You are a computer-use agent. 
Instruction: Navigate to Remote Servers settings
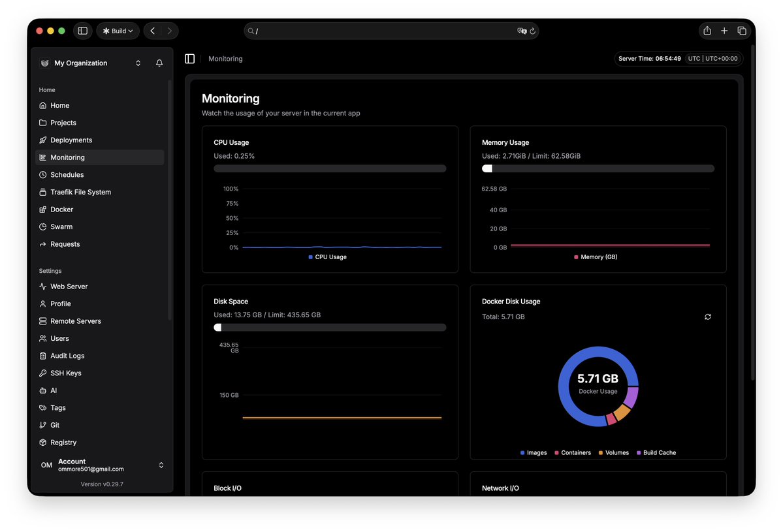click(99, 321)
